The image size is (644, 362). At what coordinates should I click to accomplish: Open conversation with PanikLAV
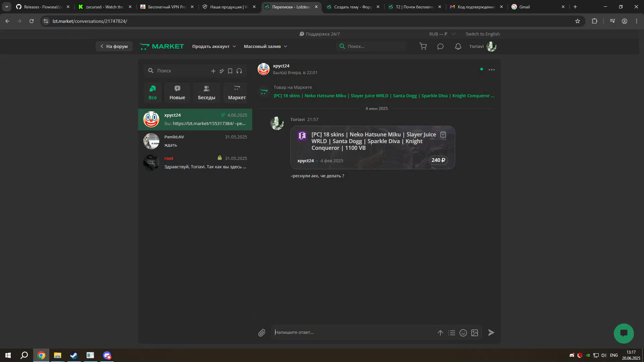coord(195,141)
